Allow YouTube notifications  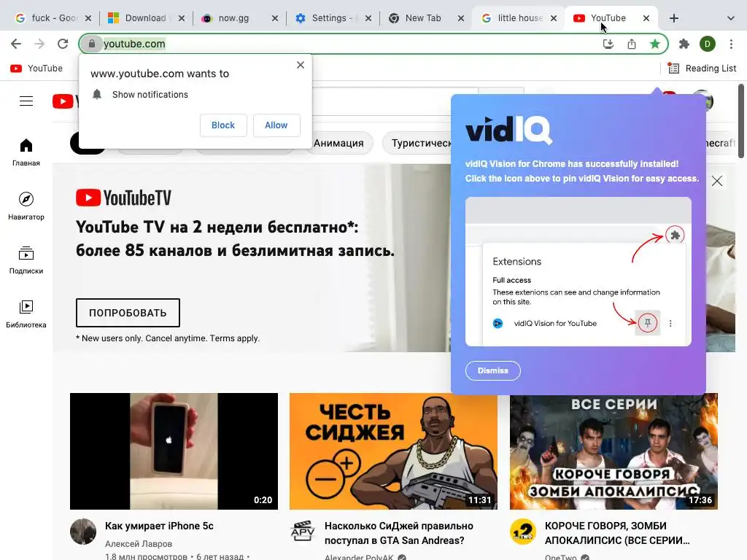[x=276, y=125]
